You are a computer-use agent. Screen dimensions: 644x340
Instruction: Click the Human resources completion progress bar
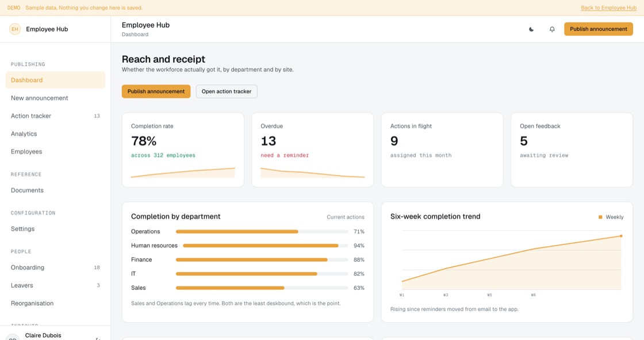266,246
